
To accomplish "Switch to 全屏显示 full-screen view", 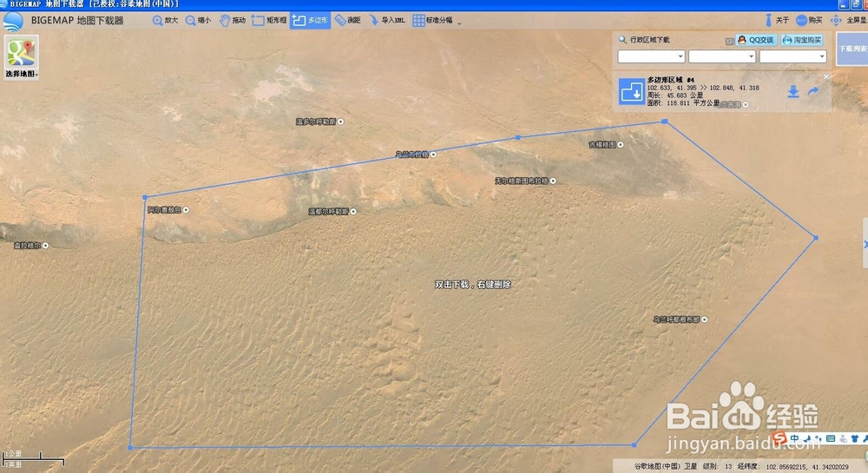I will pyautogui.click(x=849, y=21).
